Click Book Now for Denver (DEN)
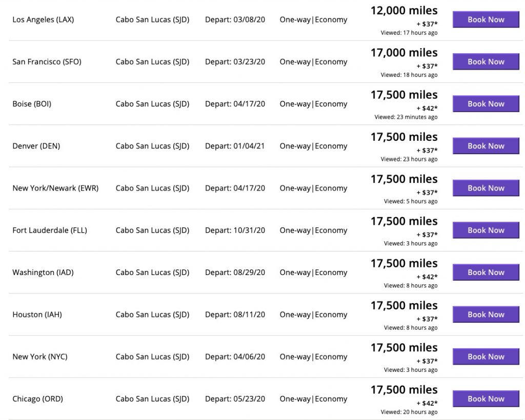The height and width of the screenshot is (420, 525). pos(486,146)
